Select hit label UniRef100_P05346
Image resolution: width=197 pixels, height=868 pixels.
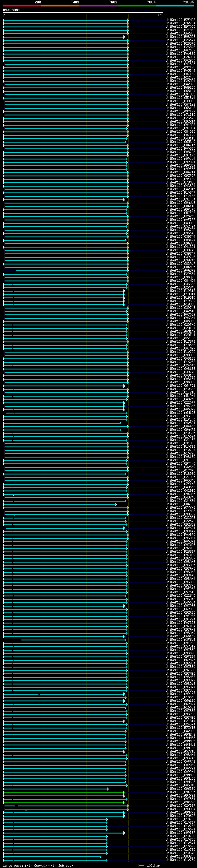point(180,481)
